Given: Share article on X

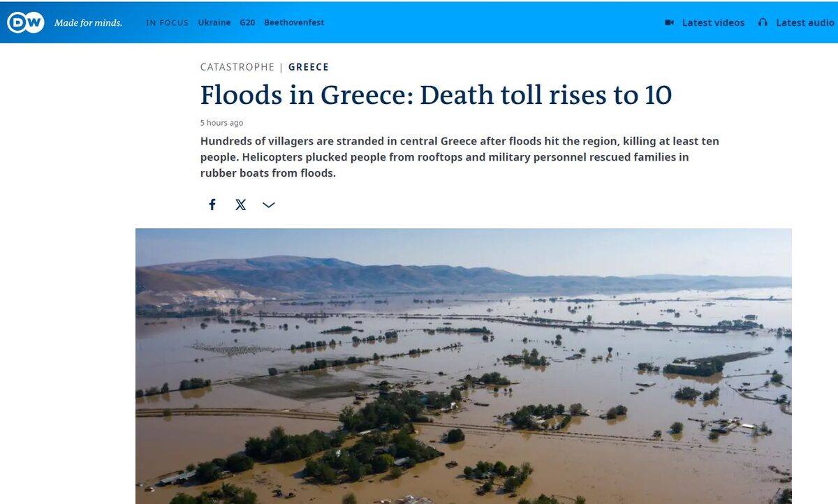Looking at the screenshot, I should [241, 205].
